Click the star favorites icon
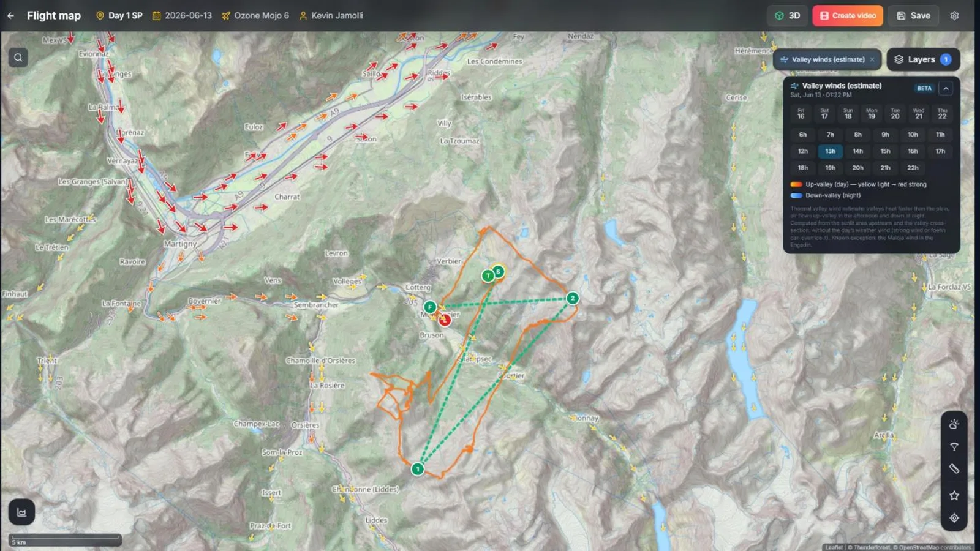Image resolution: width=980 pixels, height=551 pixels. [x=954, y=495]
